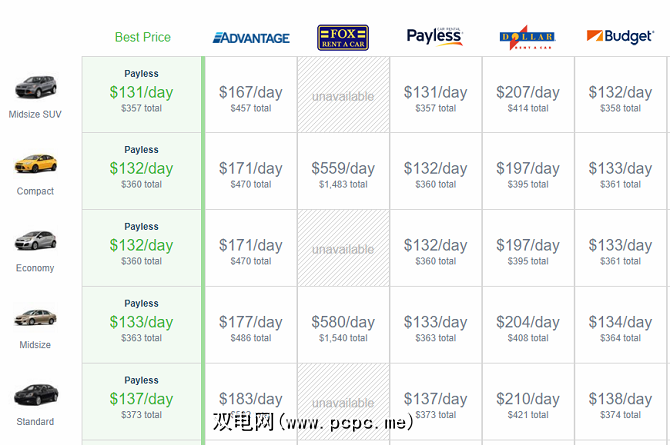Pick Budget $132/day Midsize SUV rate
Screen dimensions: 670x445
620,93
